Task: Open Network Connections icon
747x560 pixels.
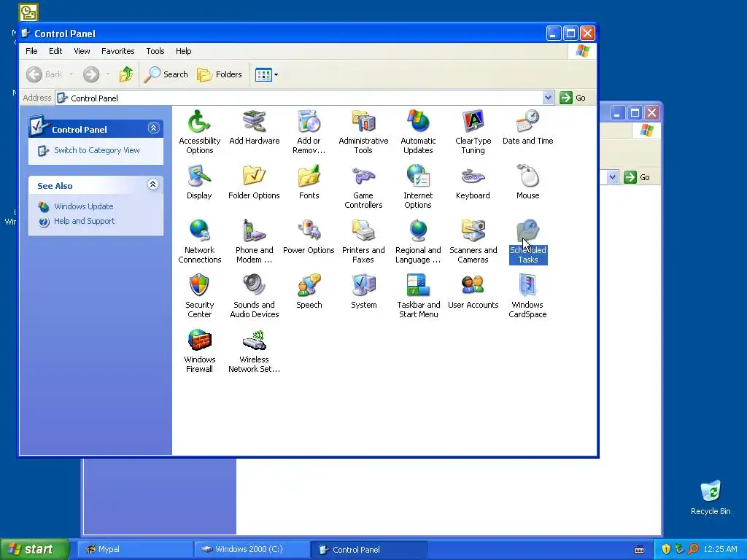Action: tap(200, 241)
